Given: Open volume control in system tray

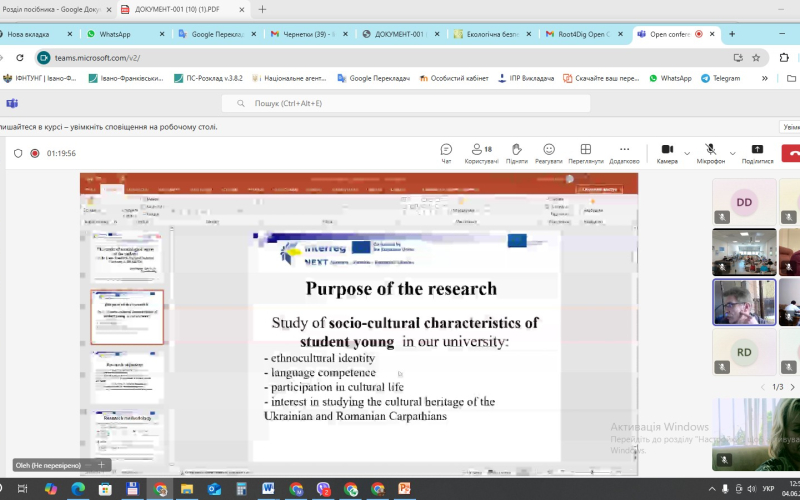Looking at the screenshot, I should point(751,489).
